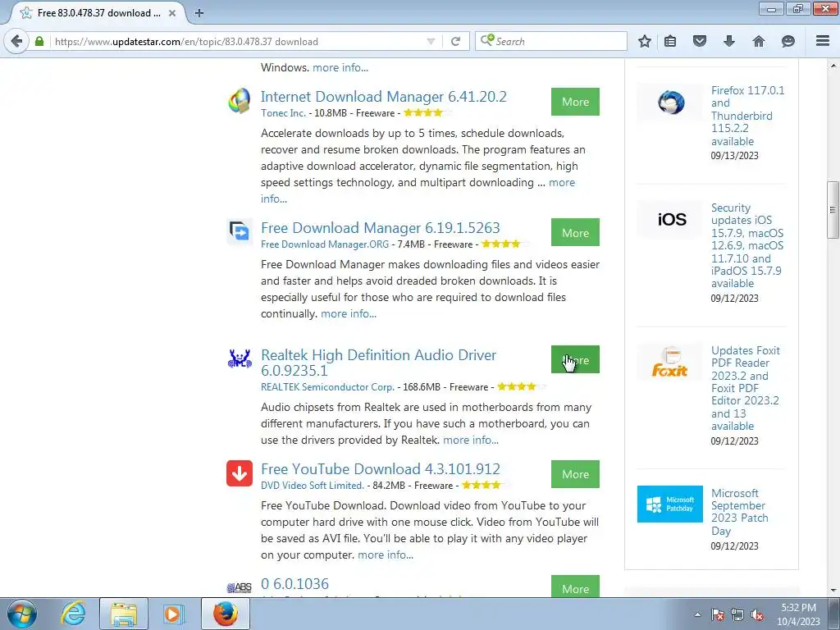Open Realtek High Definition Audio Driver link
The width and height of the screenshot is (840, 630).
click(378, 363)
